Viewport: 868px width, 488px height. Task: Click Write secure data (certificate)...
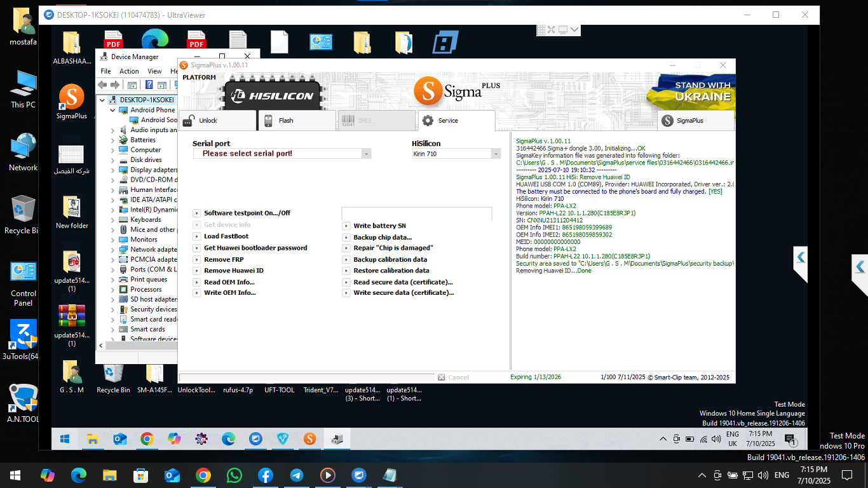click(x=399, y=293)
